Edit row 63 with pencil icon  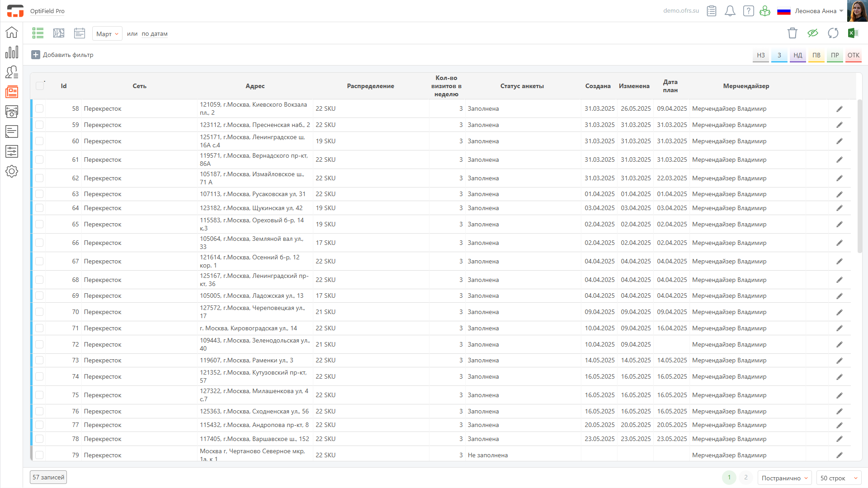tap(839, 194)
